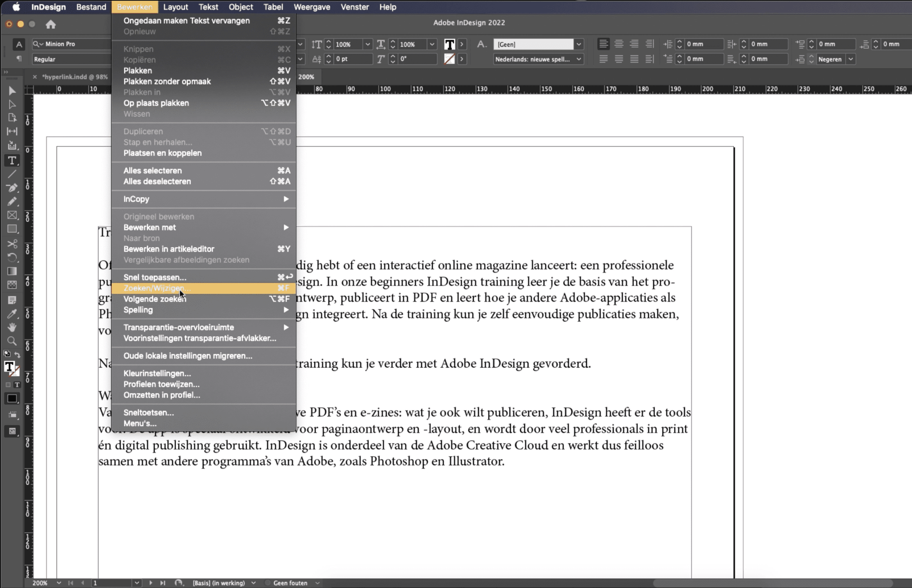Image resolution: width=912 pixels, height=588 pixels.
Task: Select the Zoom tool magnifier
Action: pos(12,341)
